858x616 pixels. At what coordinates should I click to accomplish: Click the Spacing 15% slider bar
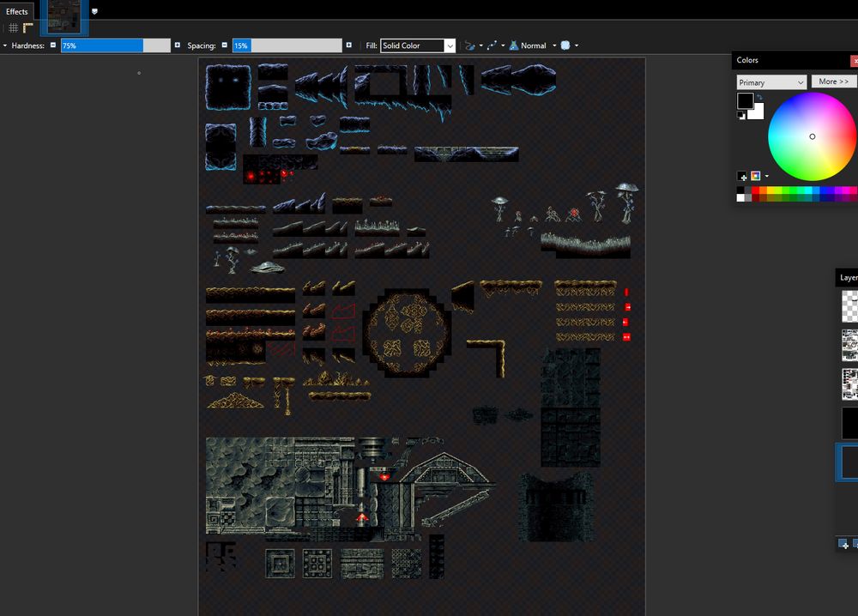pos(287,45)
